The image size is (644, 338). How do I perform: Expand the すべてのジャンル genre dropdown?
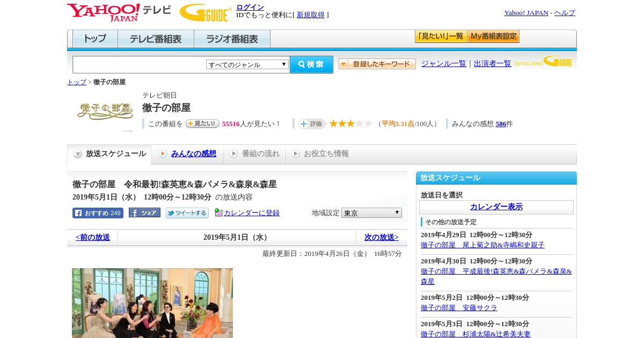pyautogui.click(x=247, y=64)
